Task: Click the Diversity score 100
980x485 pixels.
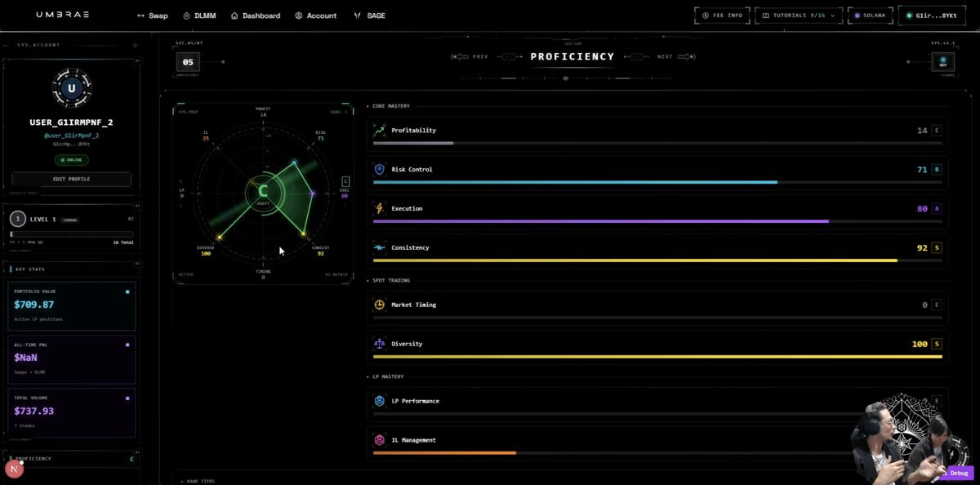Action: click(x=920, y=344)
